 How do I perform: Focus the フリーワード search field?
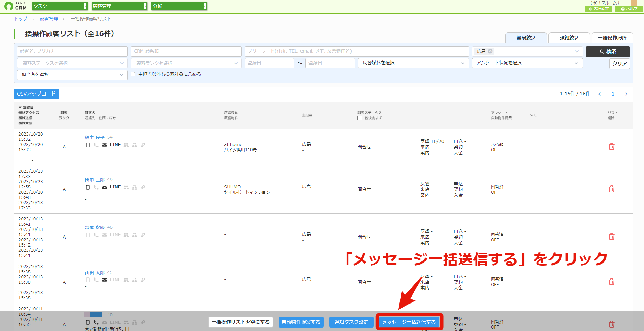coord(357,51)
